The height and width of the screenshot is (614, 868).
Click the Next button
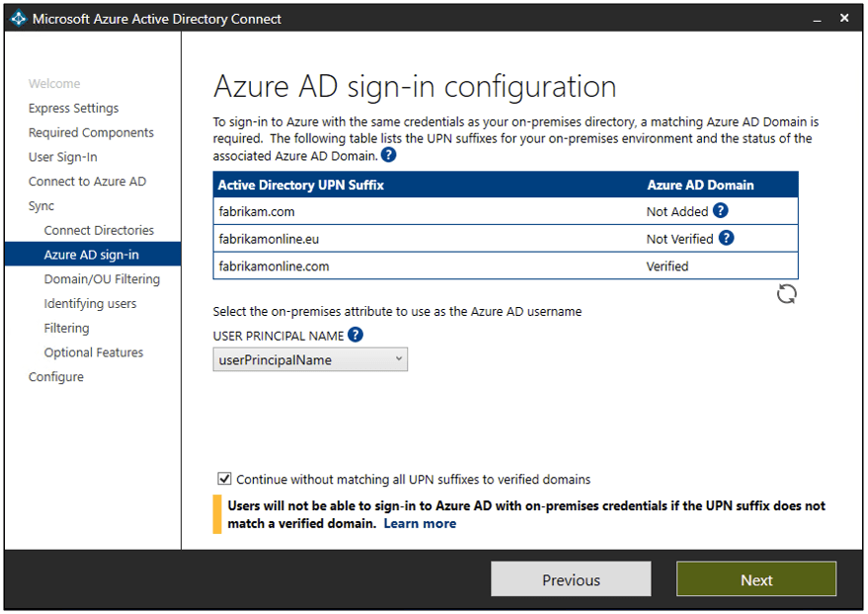point(755,579)
